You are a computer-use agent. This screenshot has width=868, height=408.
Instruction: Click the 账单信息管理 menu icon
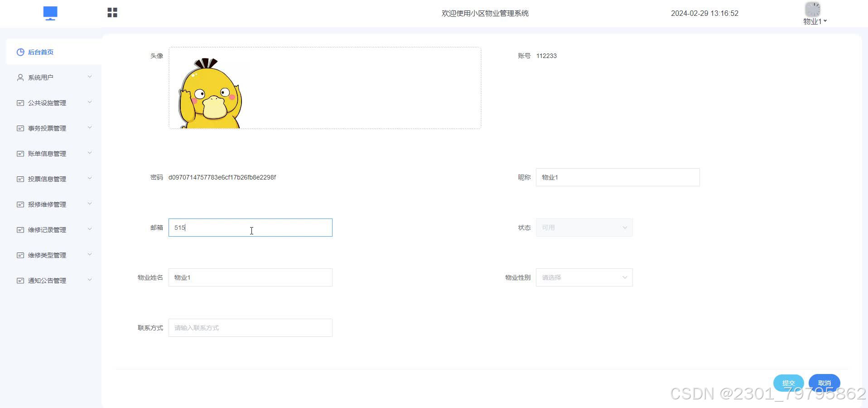20,154
